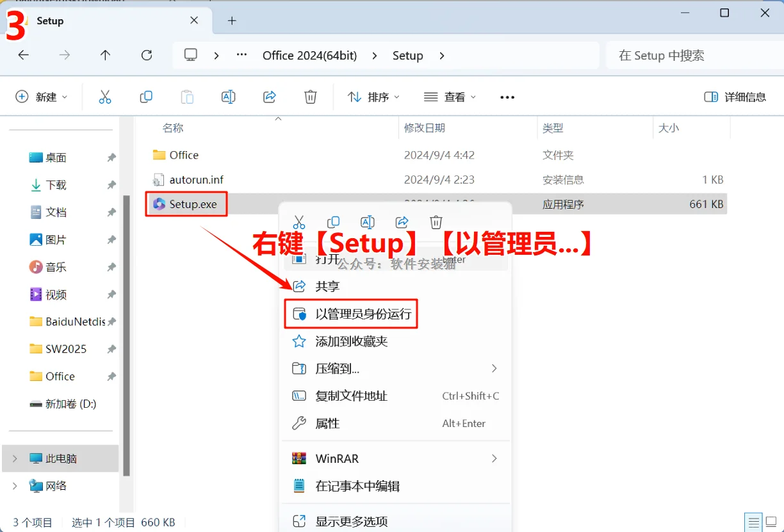This screenshot has width=784, height=532.
Task: Click the Copy icon in the toolbar
Action: (x=146, y=97)
